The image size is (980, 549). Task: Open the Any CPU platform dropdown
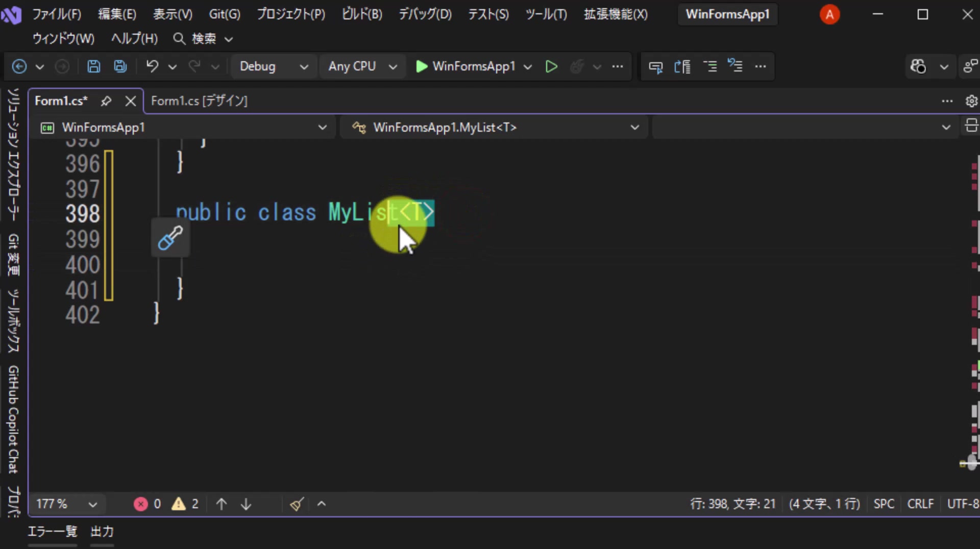point(362,66)
